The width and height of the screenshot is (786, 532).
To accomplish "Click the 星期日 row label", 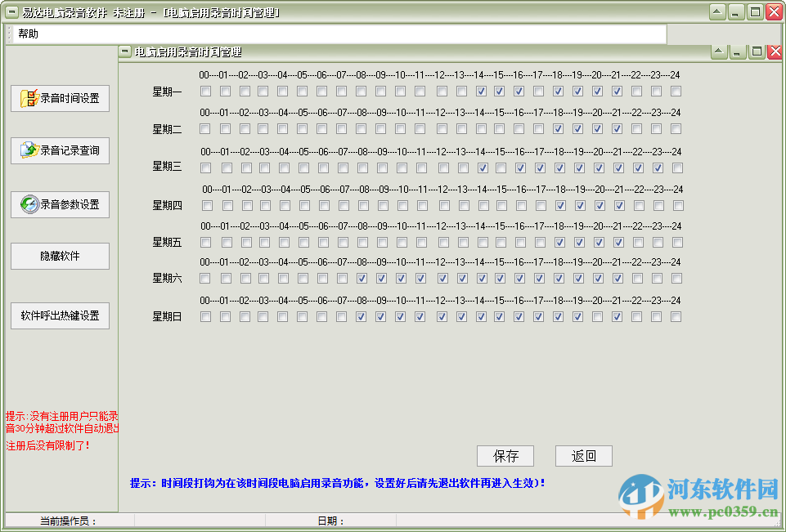I will [167, 316].
